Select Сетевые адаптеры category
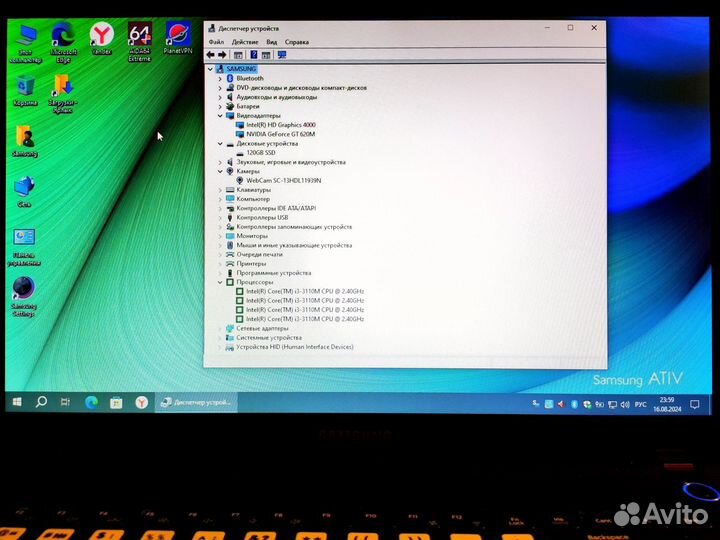 (x=262, y=328)
